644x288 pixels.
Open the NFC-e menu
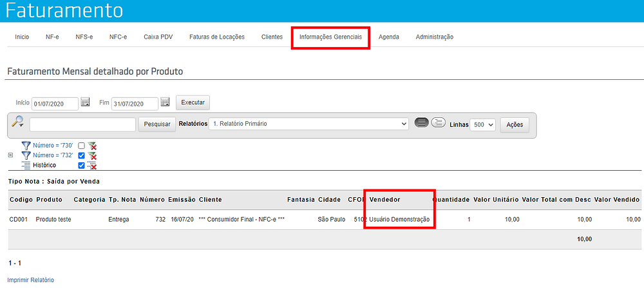(x=118, y=37)
